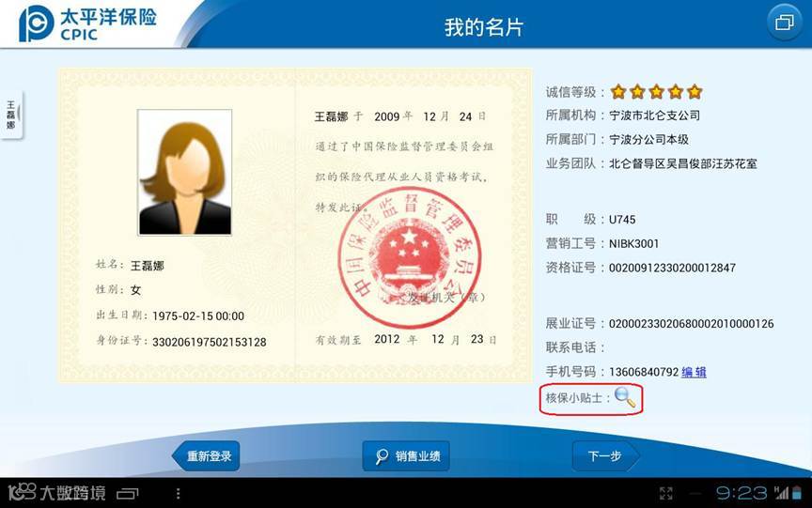
Task: Click the mobile number 13606840792
Action: coord(644,372)
